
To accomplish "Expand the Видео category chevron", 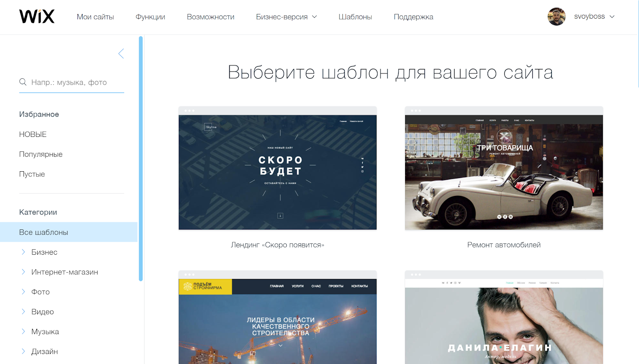I will pyautogui.click(x=23, y=312).
